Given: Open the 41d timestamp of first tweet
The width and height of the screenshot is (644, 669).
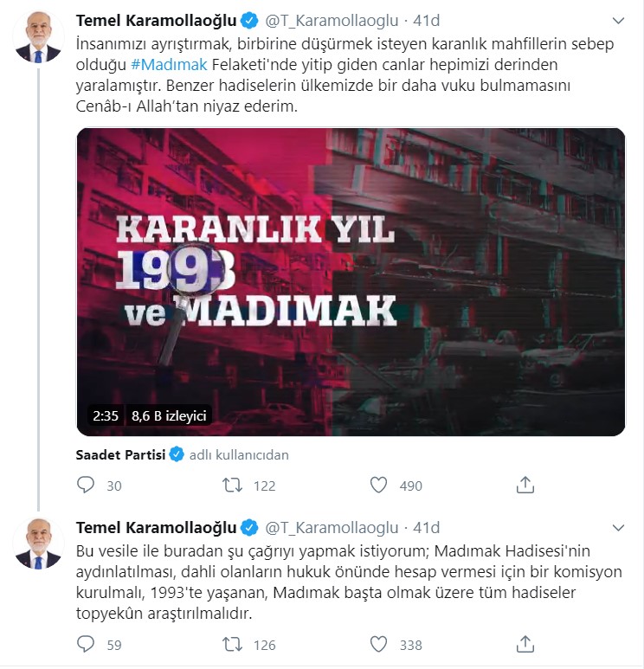Looking at the screenshot, I should click(427, 21).
